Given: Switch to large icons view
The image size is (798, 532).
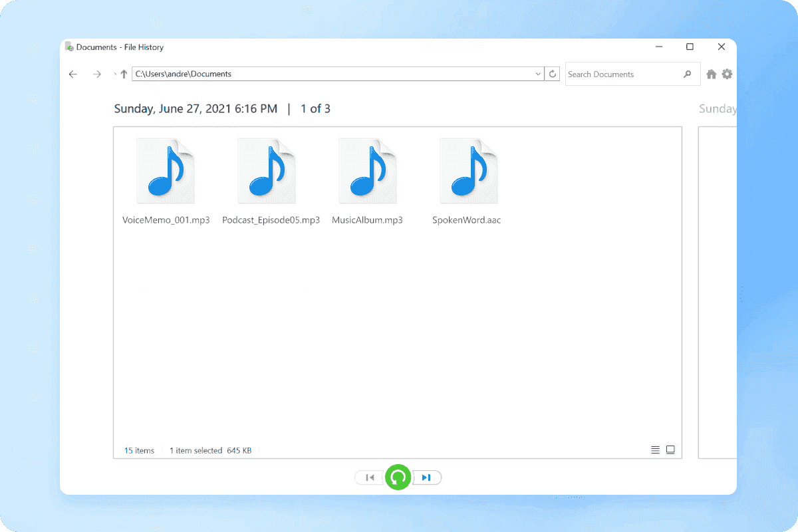Looking at the screenshot, I should (670, 450).
